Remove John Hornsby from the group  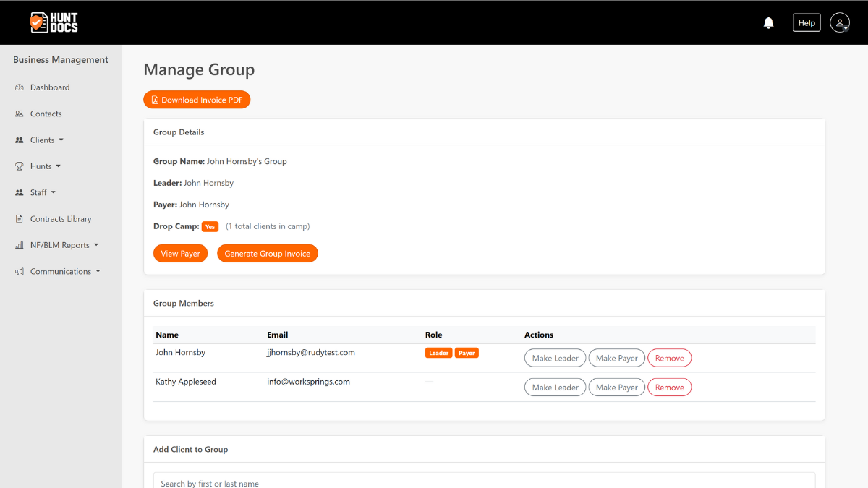(669, 358)
